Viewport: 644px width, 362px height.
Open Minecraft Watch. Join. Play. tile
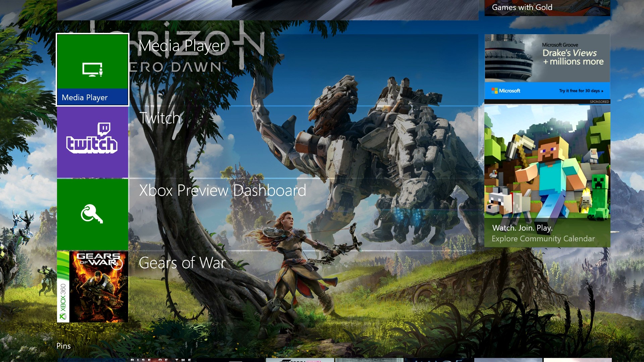point(547,176)
